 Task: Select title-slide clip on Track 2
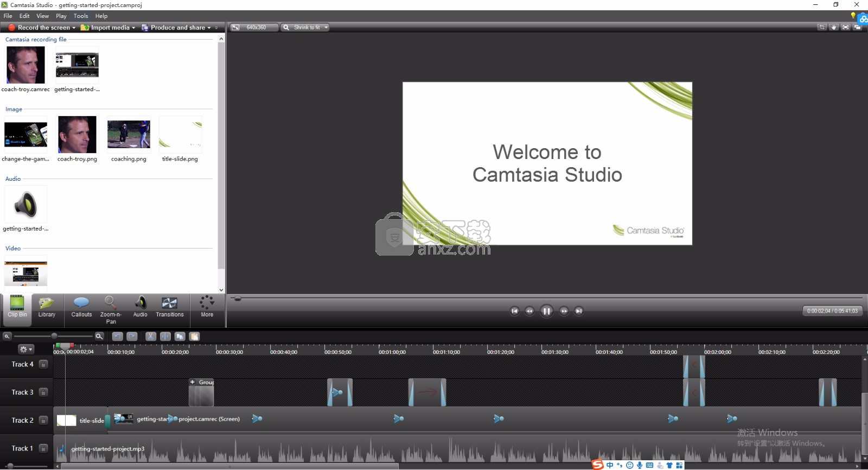[x=81, y=420]
